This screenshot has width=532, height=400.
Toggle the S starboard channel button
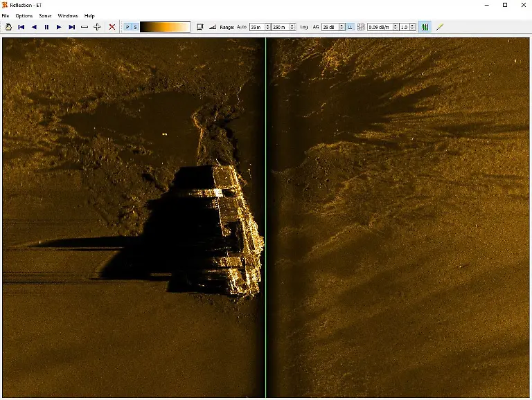[135, 27]
